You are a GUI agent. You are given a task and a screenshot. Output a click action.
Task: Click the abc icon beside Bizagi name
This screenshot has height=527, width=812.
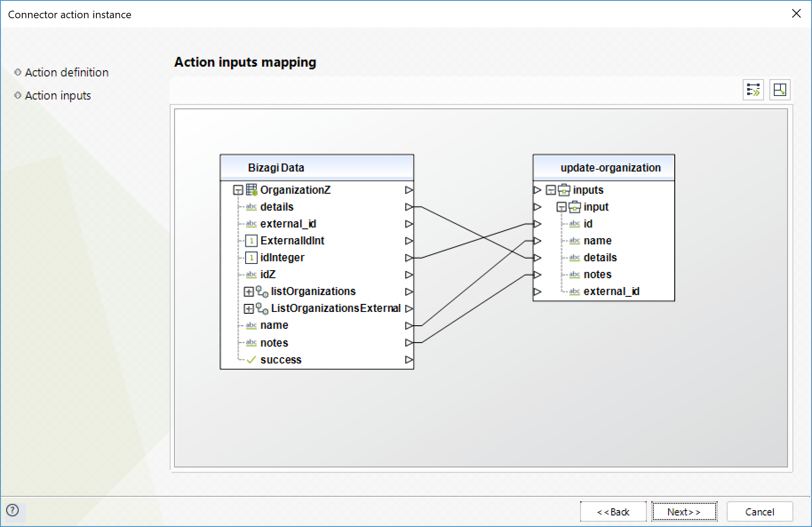(x=251, y=325)
